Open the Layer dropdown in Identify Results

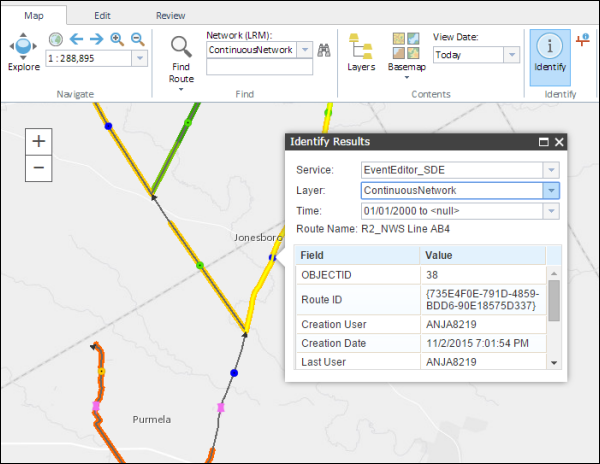click(x=550, y=190)
